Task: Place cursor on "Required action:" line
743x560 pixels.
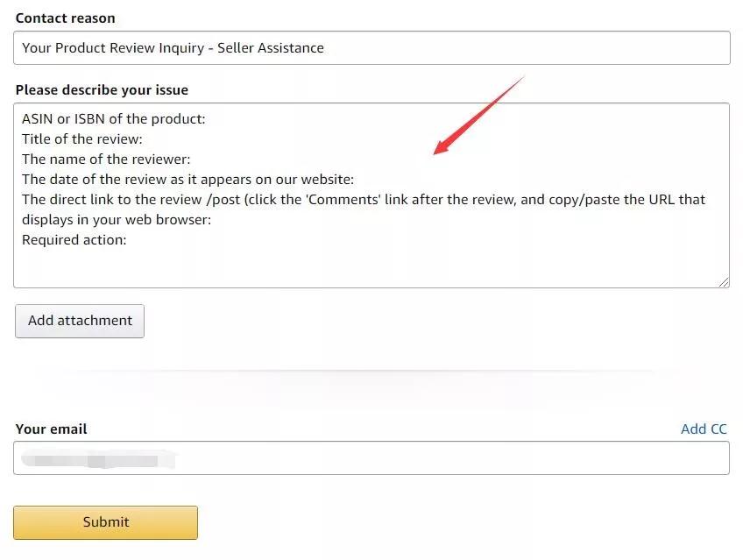Action: point(74,239)
